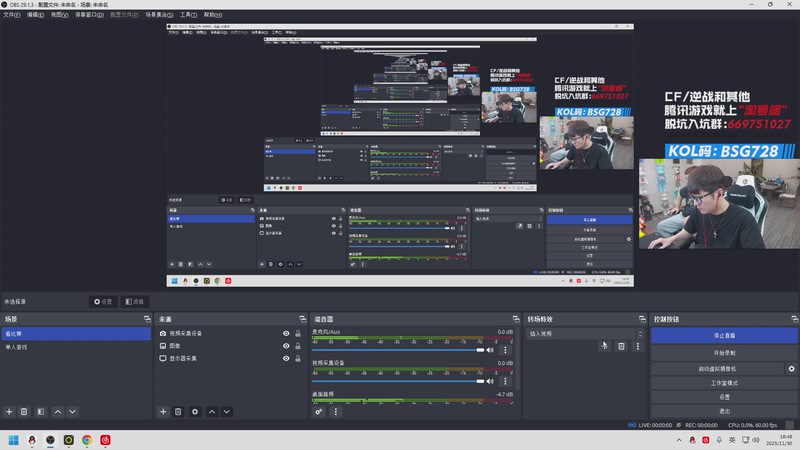Click the 退出 exit button
Screen dimensions: 800x450
tap(724, 411)
